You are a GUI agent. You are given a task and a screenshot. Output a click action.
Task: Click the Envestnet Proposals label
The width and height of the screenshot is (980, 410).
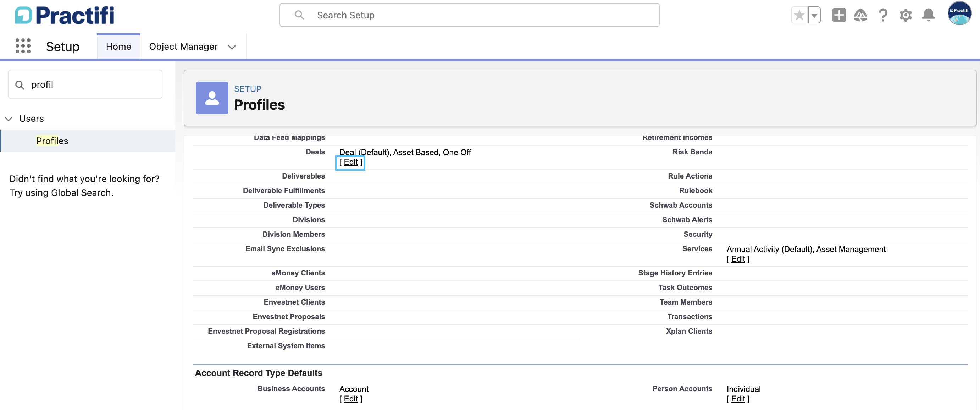click(x=289, y=316)
